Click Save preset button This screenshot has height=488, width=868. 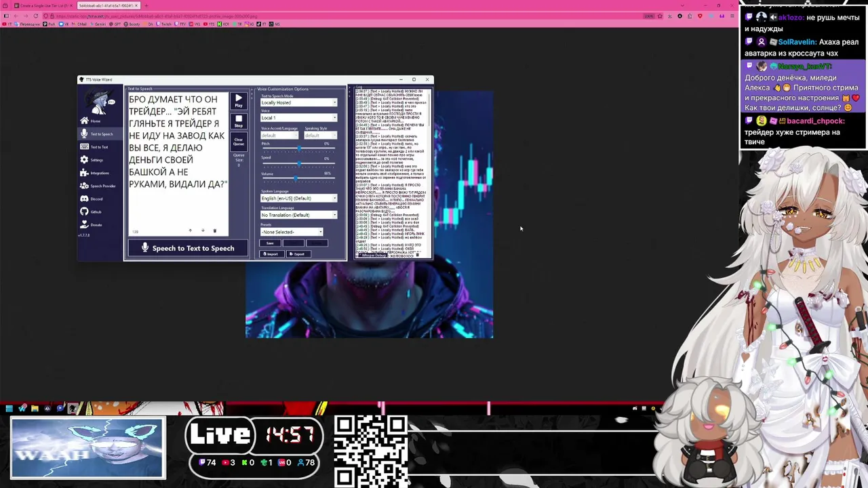[270, 243]
